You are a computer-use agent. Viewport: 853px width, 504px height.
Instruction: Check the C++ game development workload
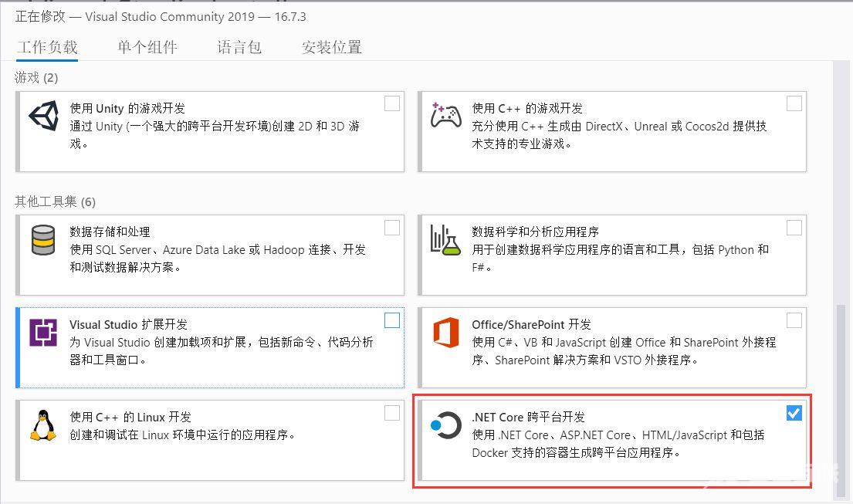tap(794, 103)
